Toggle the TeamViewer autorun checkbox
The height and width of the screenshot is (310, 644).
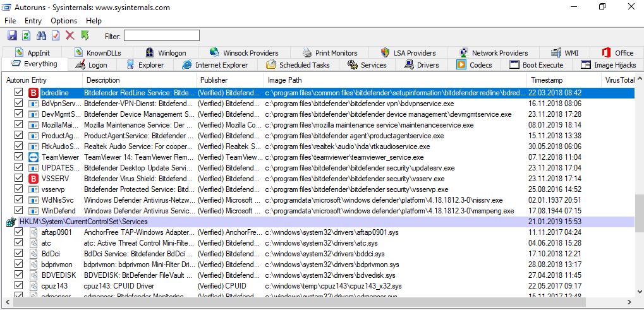click(18, 157)
